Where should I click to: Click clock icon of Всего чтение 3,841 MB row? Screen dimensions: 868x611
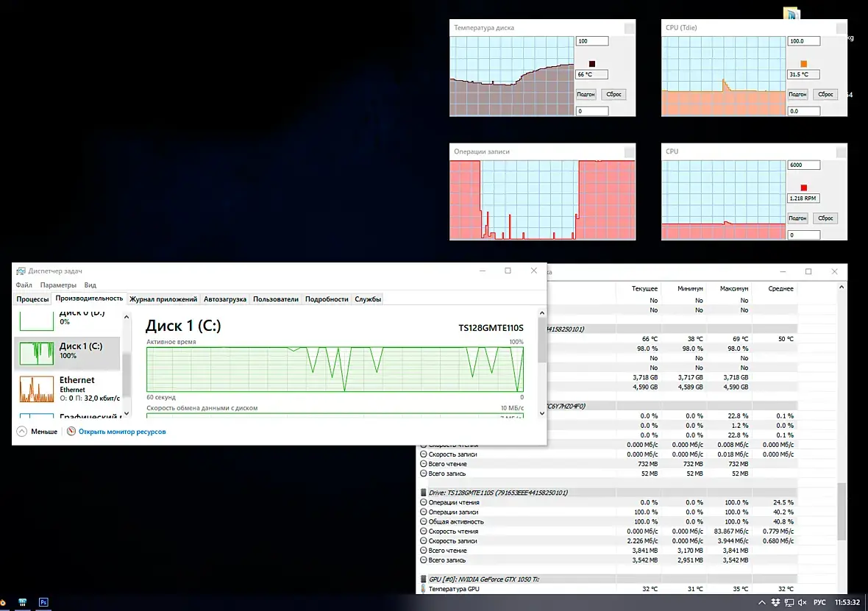[424, 551]
